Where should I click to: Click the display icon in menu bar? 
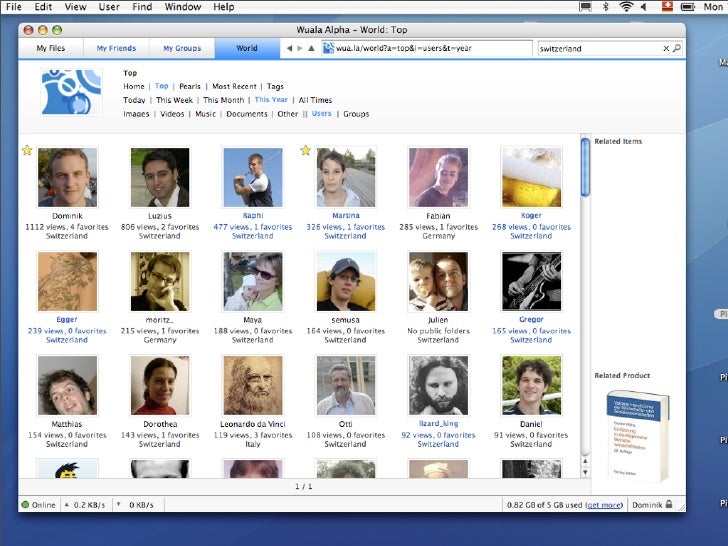(x=585, y=7)
